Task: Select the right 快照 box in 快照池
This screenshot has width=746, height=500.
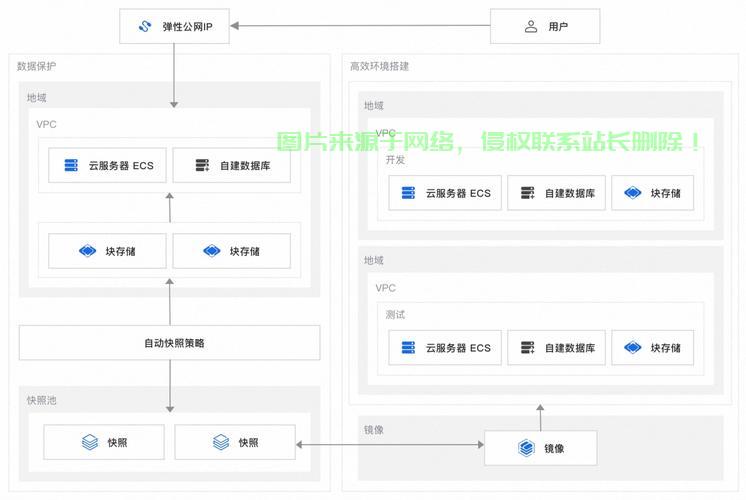Action: coord(235,442)
